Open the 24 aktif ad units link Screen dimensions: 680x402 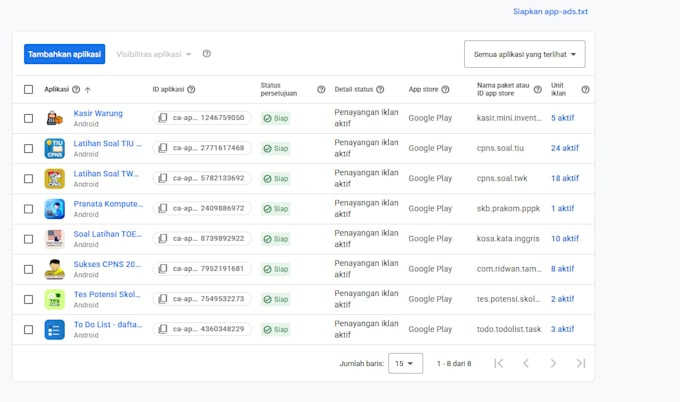pos(565,148)
